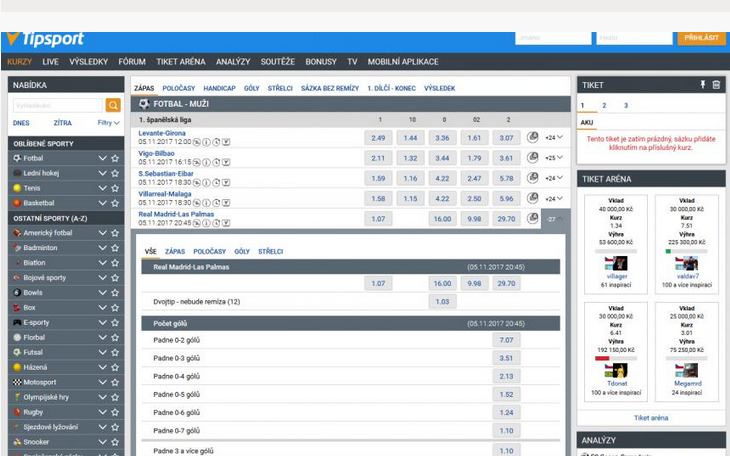Expand the Bojové sporty chevron
730x456 pixels.
(x=102, y=278)
